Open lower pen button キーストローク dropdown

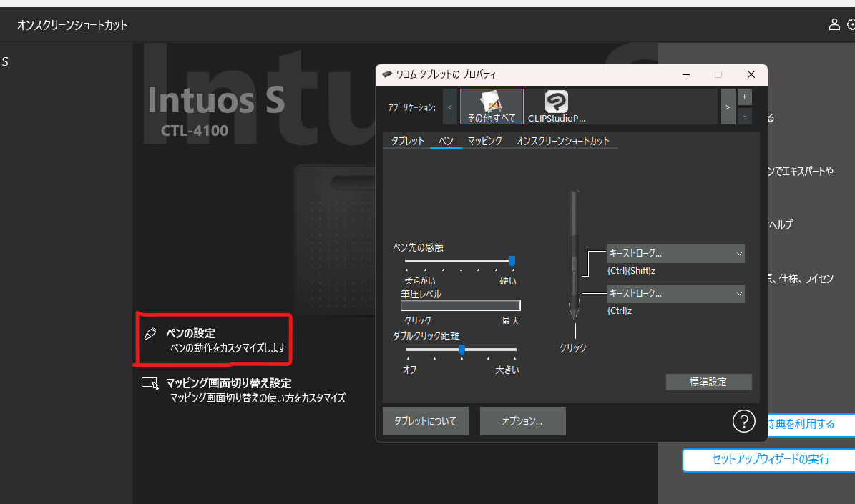point(675,294)
